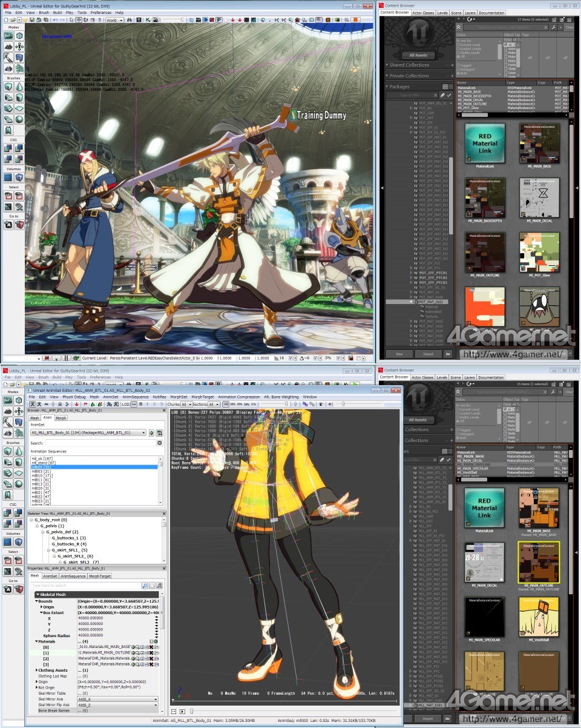This screenshot has height=728, width=581.
Task: Click CSG Add in the upper Unreal Editor toolbox
Action: pos(8,148)
